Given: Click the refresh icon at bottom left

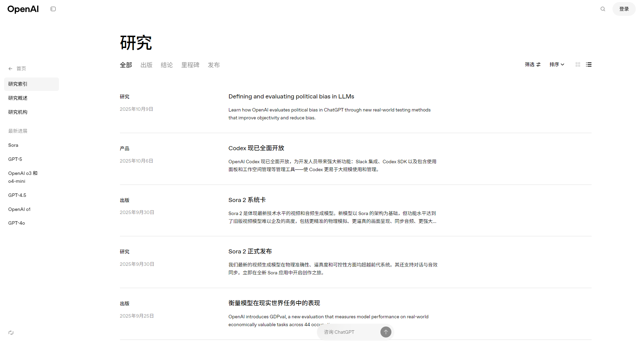Looking at the screenshot, I should 11,333.
